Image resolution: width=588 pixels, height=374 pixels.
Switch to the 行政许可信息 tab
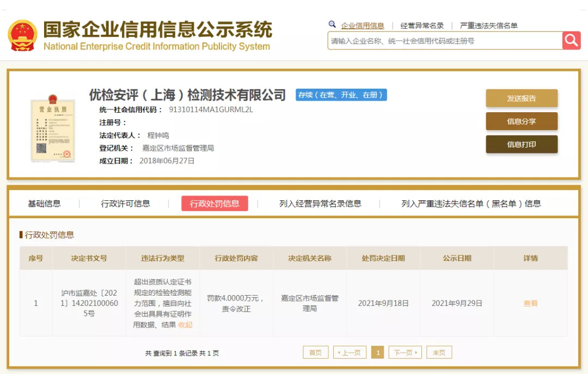125,204
